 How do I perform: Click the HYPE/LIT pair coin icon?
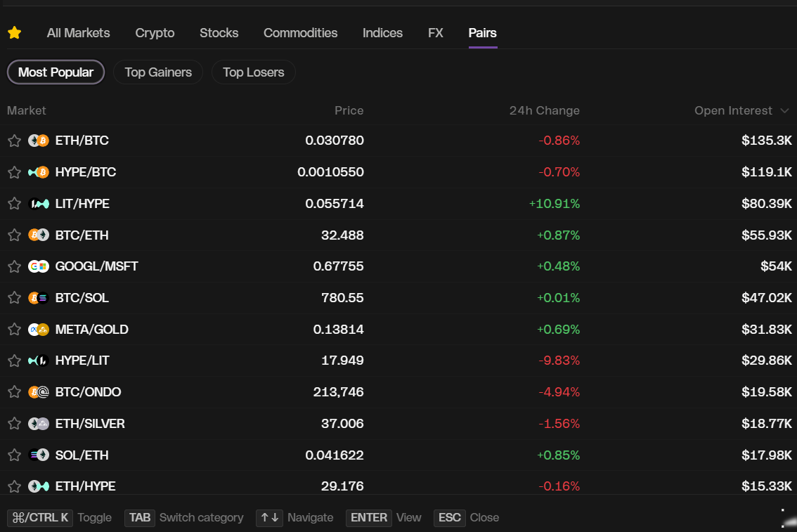[39, 361]
